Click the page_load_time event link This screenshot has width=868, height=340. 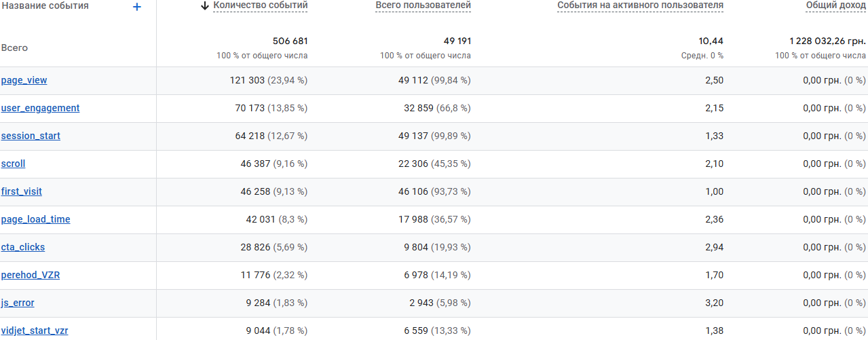[x=35, y=219]
